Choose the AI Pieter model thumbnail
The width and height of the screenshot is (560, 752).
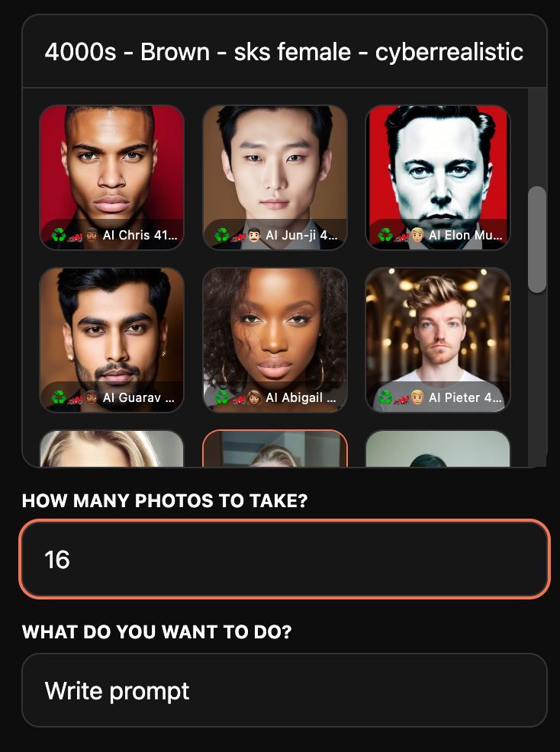(438, 340)
